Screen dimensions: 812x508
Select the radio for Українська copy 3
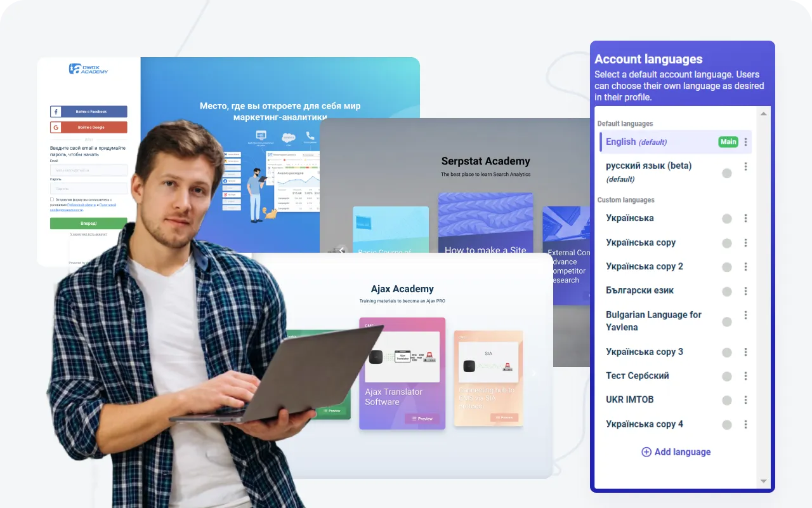(x=727, y=352)
